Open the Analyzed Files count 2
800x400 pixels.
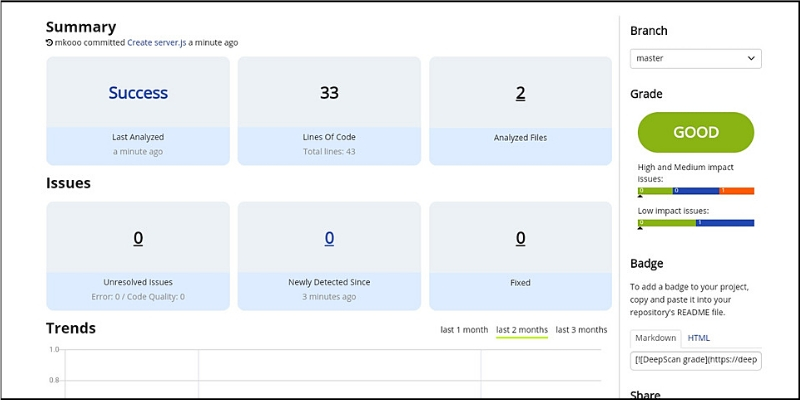520,93
